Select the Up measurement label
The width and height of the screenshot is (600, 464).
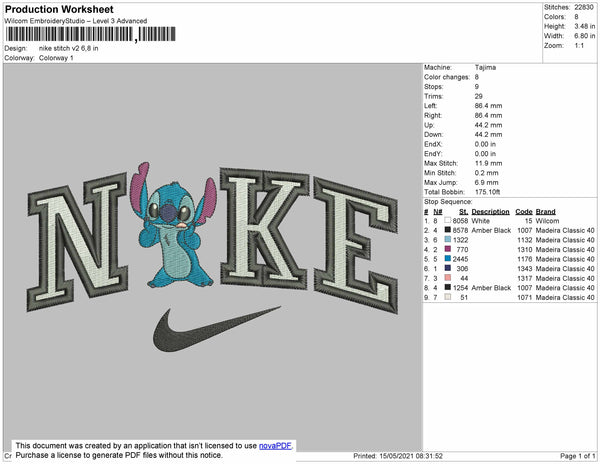429,125
